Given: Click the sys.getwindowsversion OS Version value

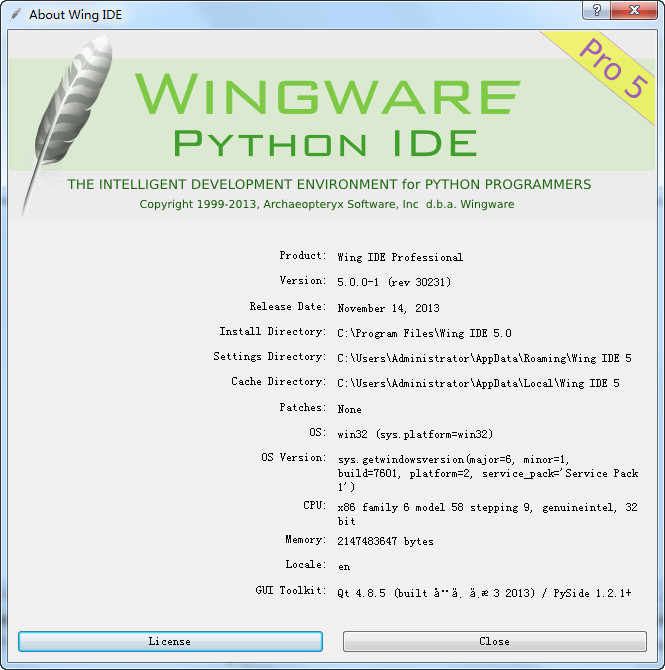Looking at the screenshot, I should (x=488, y=473).
